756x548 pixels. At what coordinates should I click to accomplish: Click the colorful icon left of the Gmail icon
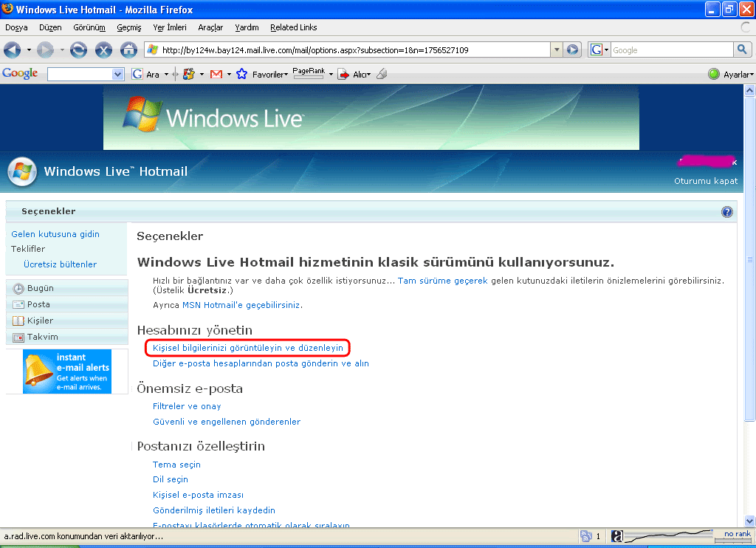tap(189, 75)
